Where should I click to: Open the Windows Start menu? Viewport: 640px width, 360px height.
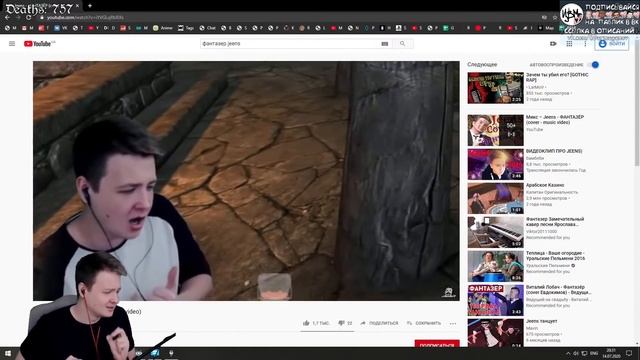click(8, 353)
